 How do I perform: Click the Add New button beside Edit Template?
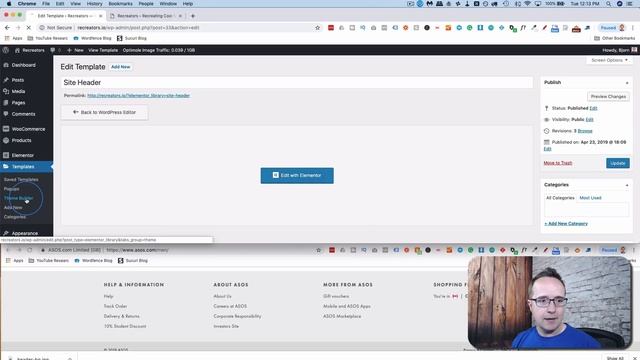(x=120, y=67)
